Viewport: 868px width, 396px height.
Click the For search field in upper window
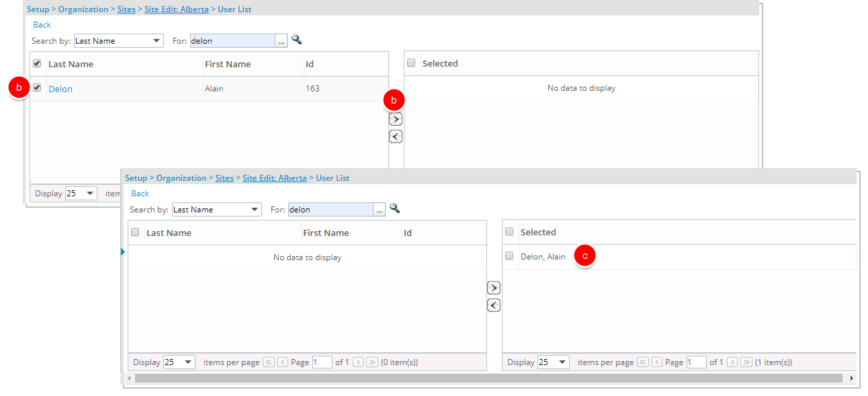(x=232, y=41)
